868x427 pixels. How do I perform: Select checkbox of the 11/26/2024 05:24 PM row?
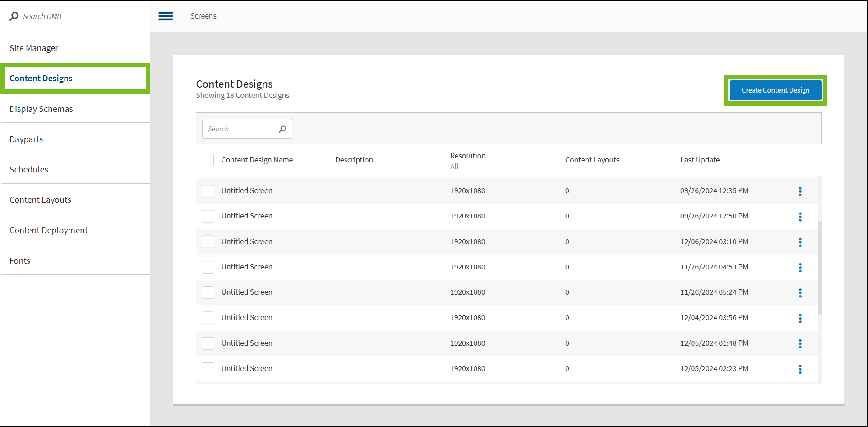(208, 292)
